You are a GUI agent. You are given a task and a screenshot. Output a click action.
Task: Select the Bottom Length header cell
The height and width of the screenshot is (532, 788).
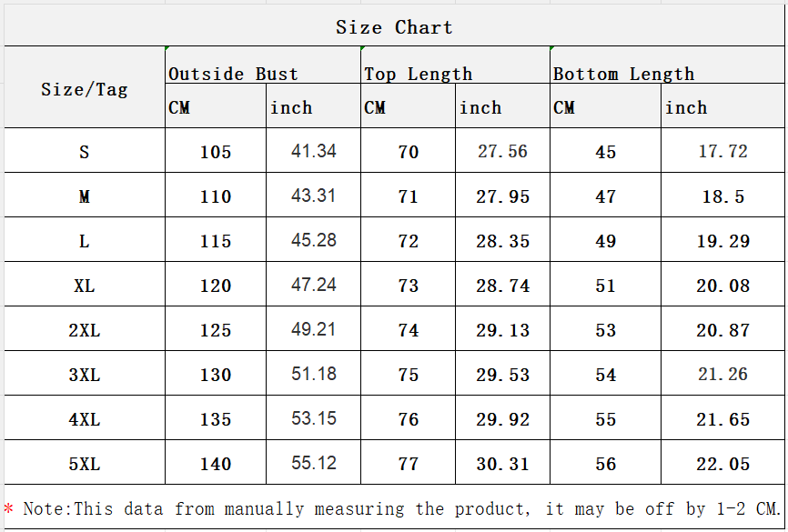pyautogui.click(x=667, y=65)
